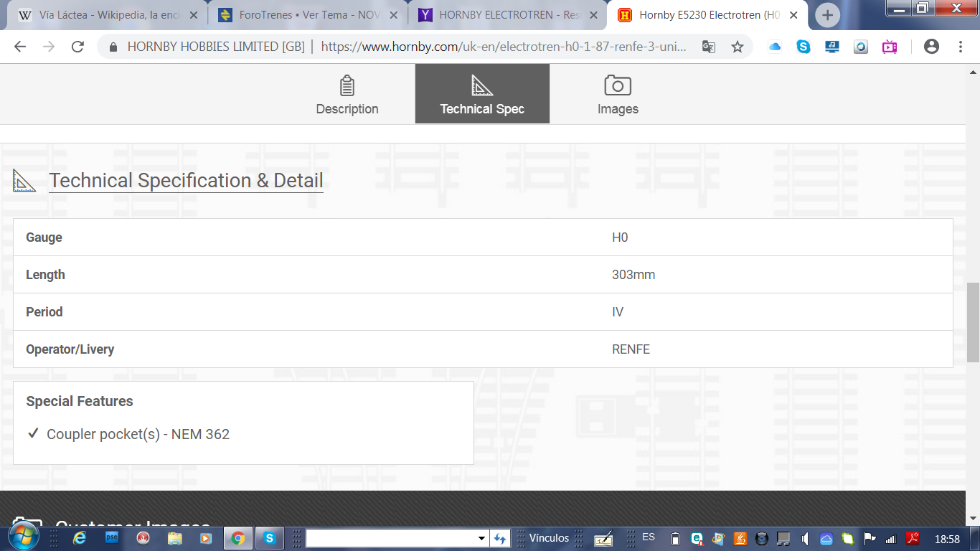Click the set-square icon beside Technical Specification heading
This screenshot has width=980, height=551.
pos(24,181)
